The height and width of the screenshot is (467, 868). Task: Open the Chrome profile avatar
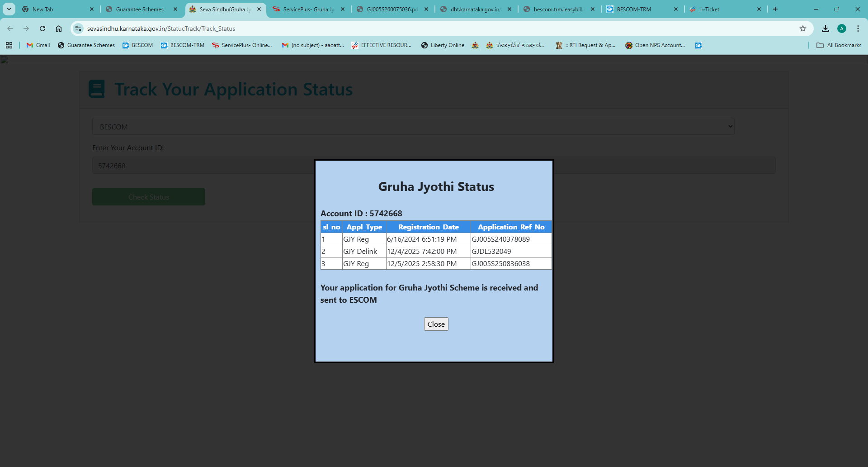click(x=841, y=29)
